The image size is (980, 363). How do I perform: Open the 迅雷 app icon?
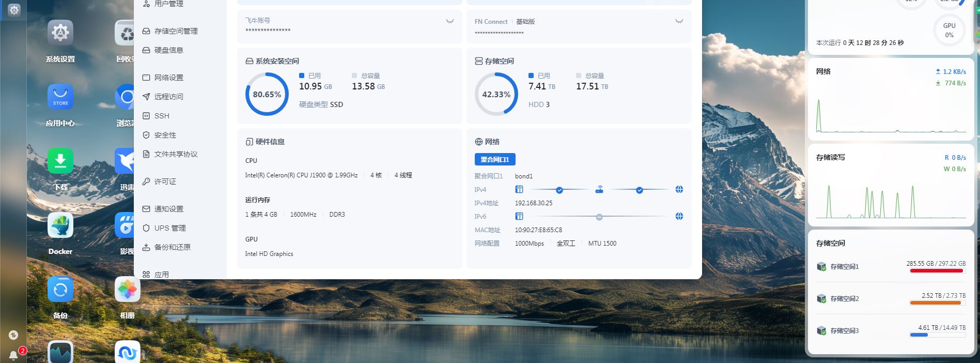(x=125, y=161)
